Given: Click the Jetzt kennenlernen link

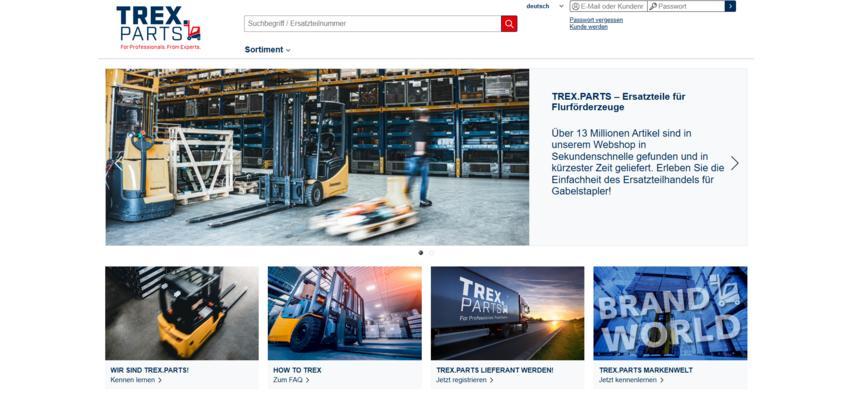Looking at the screenshot, I should [631, 380].
